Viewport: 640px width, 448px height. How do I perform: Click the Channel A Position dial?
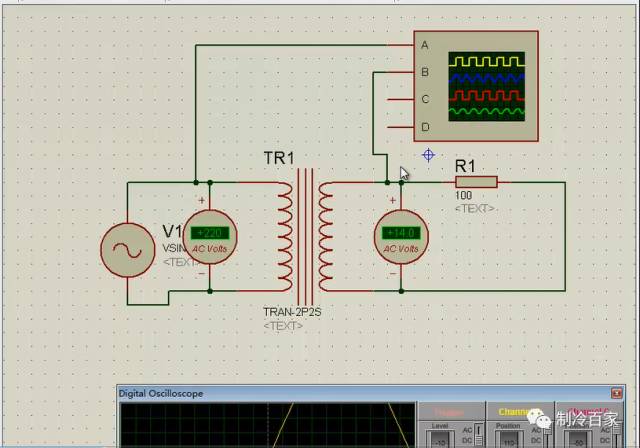pos(509,439)
